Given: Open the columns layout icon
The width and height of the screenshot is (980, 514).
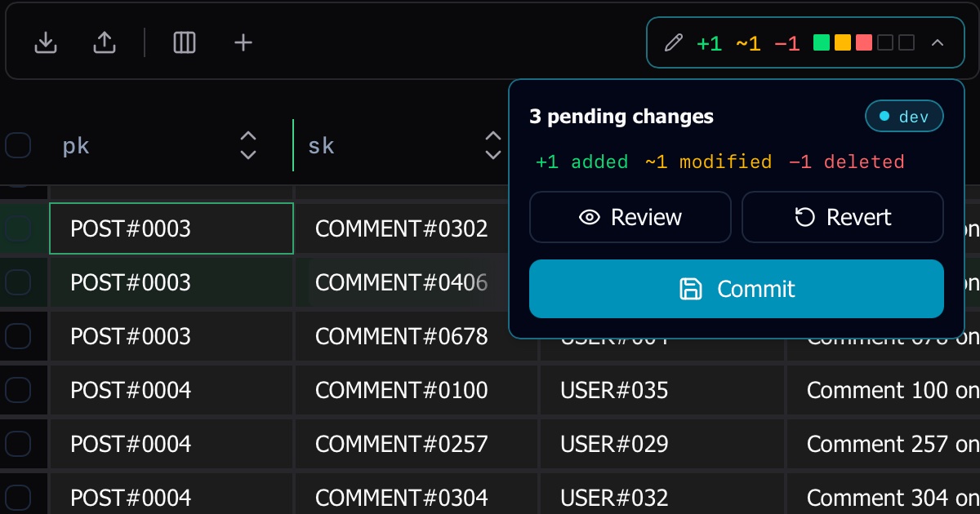Looking at the screenshot, I should (x=185, y=42).
